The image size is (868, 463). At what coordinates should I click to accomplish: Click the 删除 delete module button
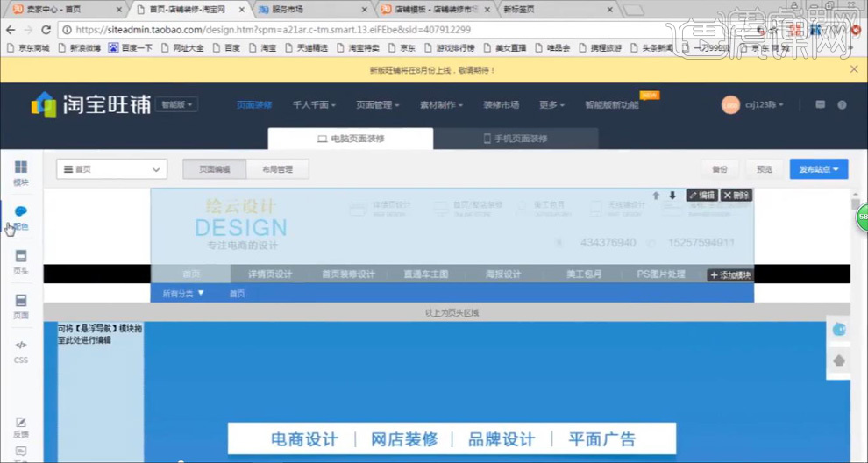pyautogui.click(x=736, y=196)
